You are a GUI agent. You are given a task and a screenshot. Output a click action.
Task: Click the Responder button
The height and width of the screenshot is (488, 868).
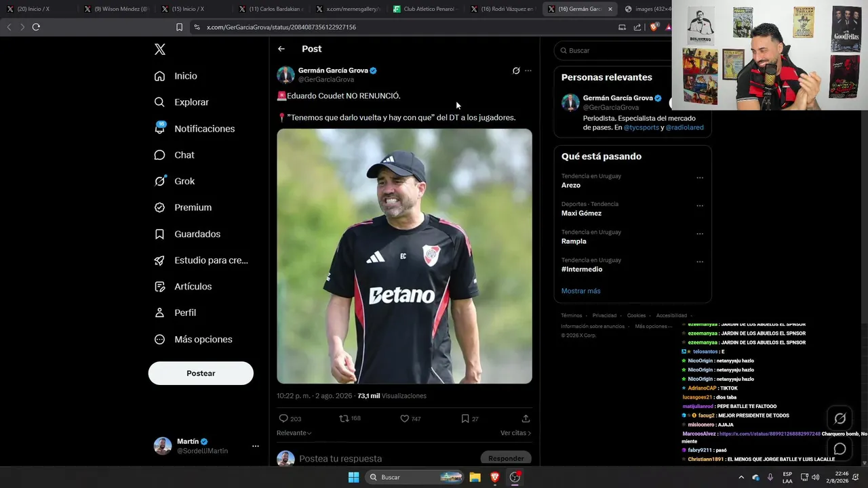pos(506,459)
